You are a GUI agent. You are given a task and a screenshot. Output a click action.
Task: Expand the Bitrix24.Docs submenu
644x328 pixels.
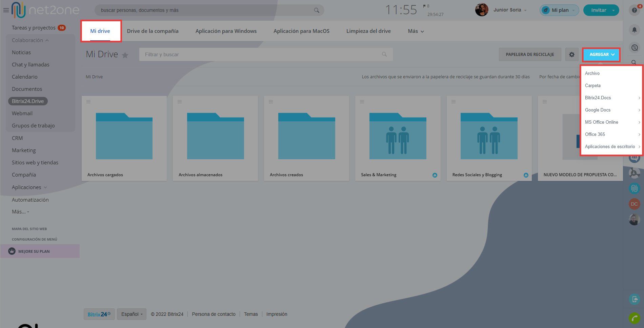coord(611,98)
